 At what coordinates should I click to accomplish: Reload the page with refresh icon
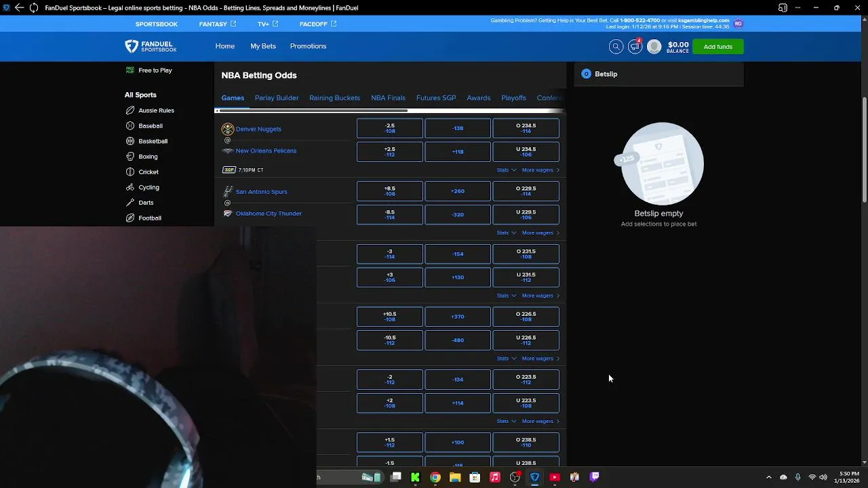(x=33, y=7)
